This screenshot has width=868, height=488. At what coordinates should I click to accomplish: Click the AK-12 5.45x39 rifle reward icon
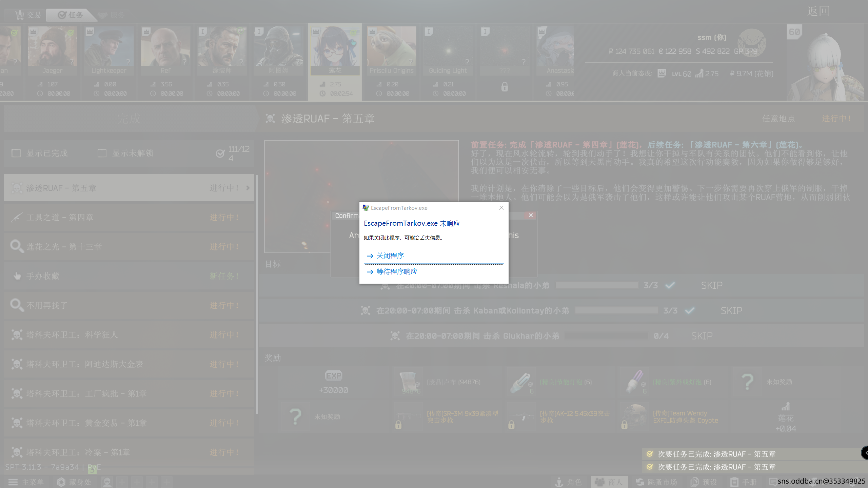point(521,417)
